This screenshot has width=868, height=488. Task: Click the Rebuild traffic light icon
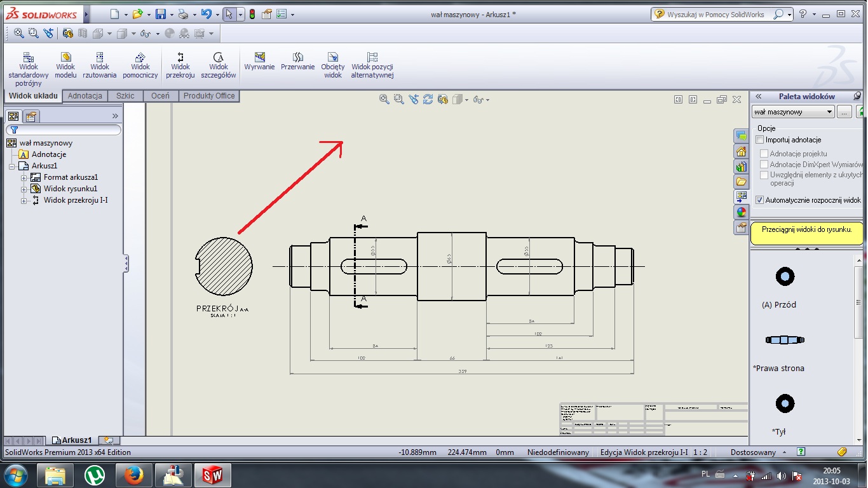pyautogui.click(x=252, y=14)
